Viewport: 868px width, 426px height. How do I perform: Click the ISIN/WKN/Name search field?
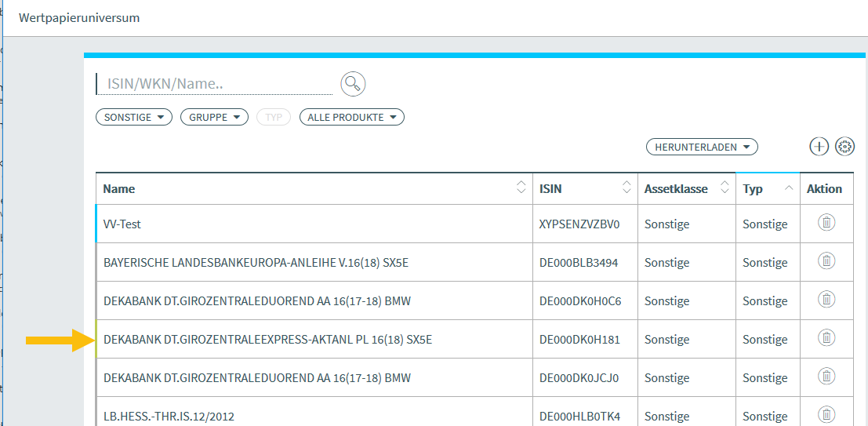pyautogui.click(x=213, y=83)
